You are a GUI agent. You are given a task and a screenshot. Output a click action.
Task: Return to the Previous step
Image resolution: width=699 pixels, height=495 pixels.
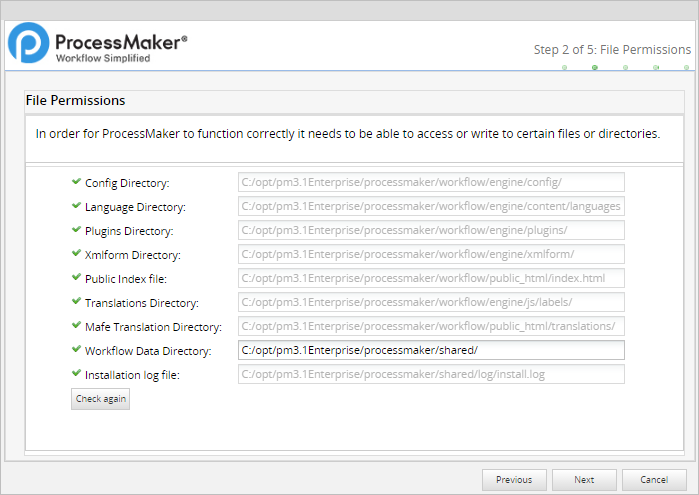[514, 480]
